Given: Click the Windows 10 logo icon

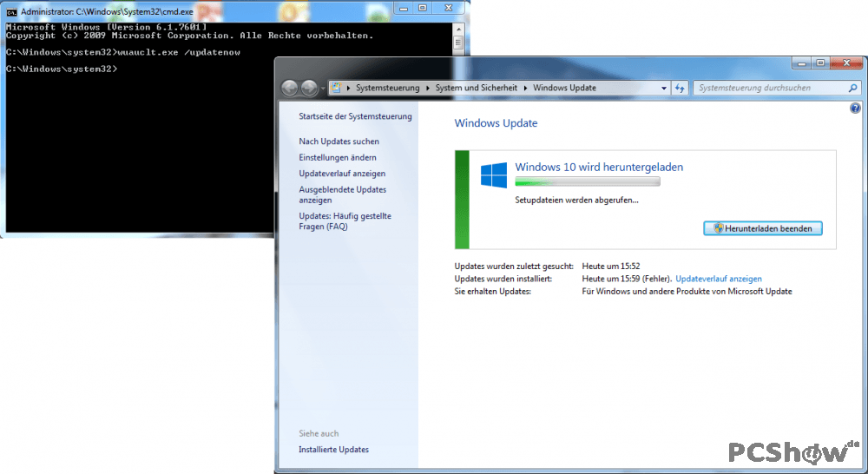Looking at the screenshot, I should [494, 175].
